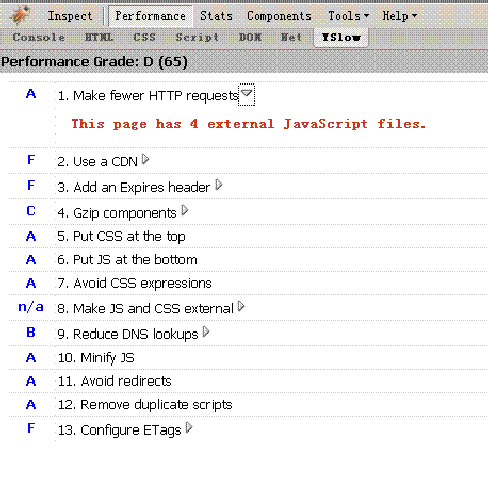This screenshot has height=480, width=488.
Task: Expand the Use a CDN rule
Action: [x=145, y=159]
